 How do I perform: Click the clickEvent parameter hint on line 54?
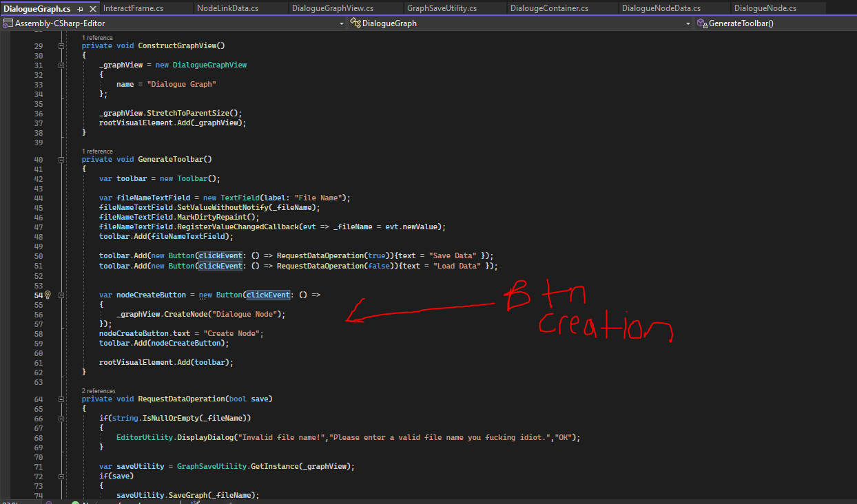(x=269, y=295)
